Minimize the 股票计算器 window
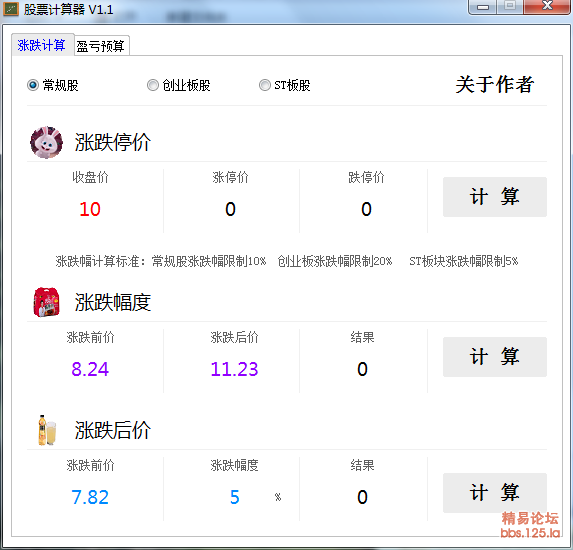 (x=482, y=7)
